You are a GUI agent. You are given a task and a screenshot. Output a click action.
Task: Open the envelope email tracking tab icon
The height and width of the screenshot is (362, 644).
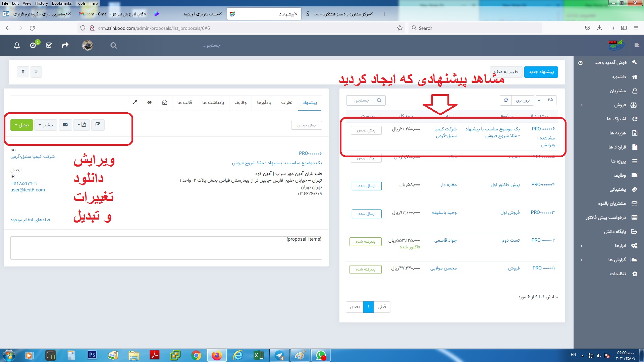pos(165,103)
